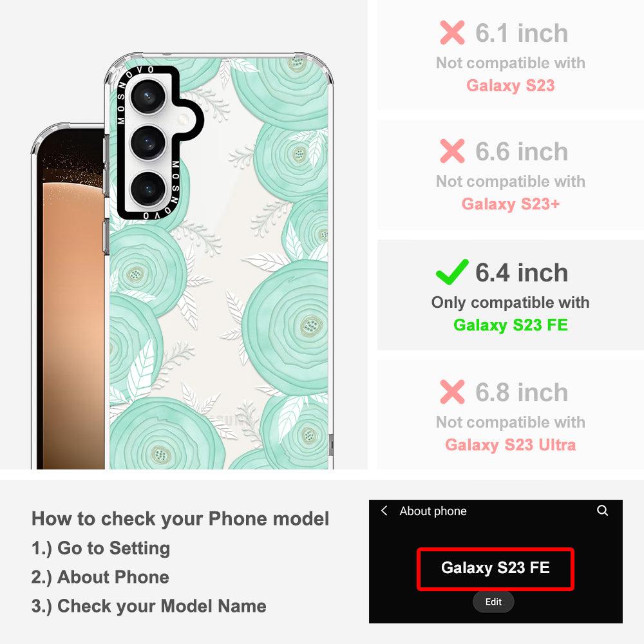Select the Galaxy S23 Ultra label

tap(511, 444)
